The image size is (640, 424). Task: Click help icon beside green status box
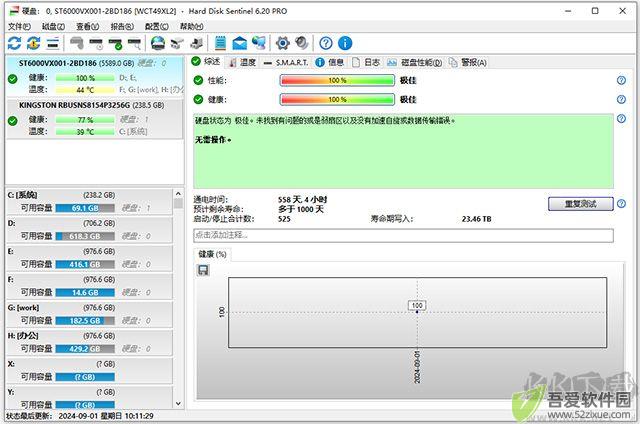(621, 119)
